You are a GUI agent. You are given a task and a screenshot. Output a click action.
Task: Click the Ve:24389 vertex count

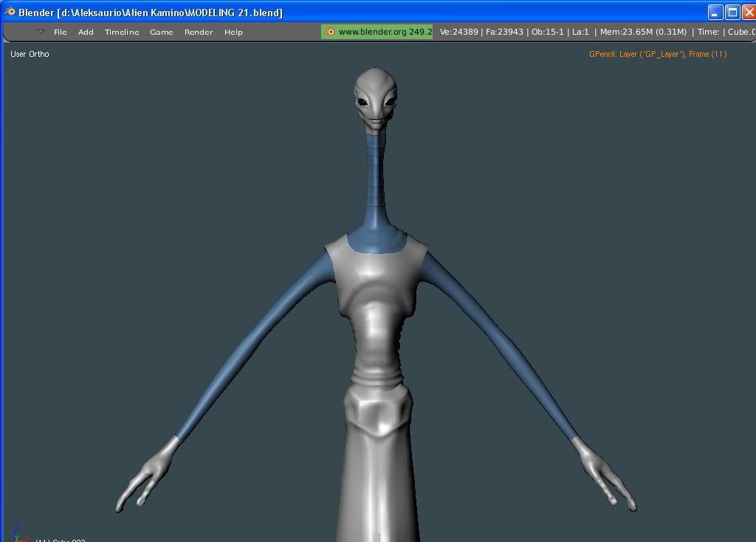pos(458,32)
